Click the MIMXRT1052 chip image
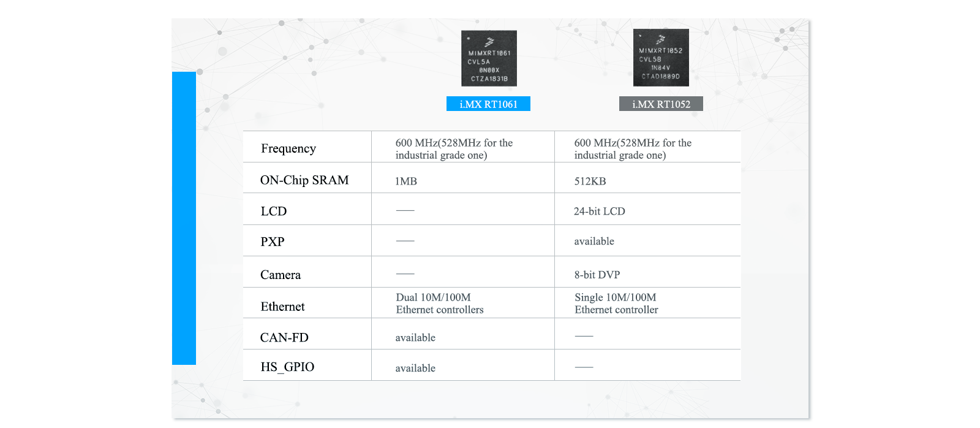The height and width of the screenshot is (428, 980). tap(661, 58)
